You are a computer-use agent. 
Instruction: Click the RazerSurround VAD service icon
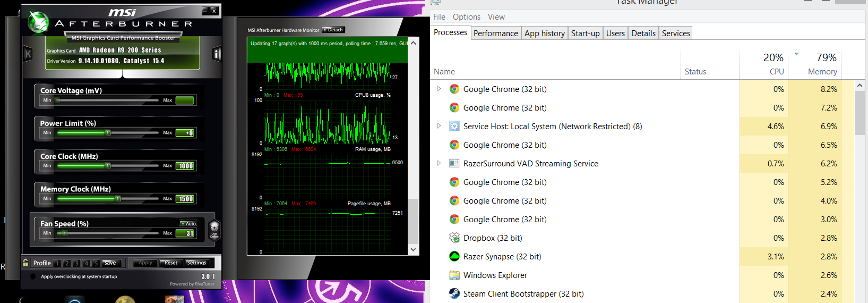[454, 163]
